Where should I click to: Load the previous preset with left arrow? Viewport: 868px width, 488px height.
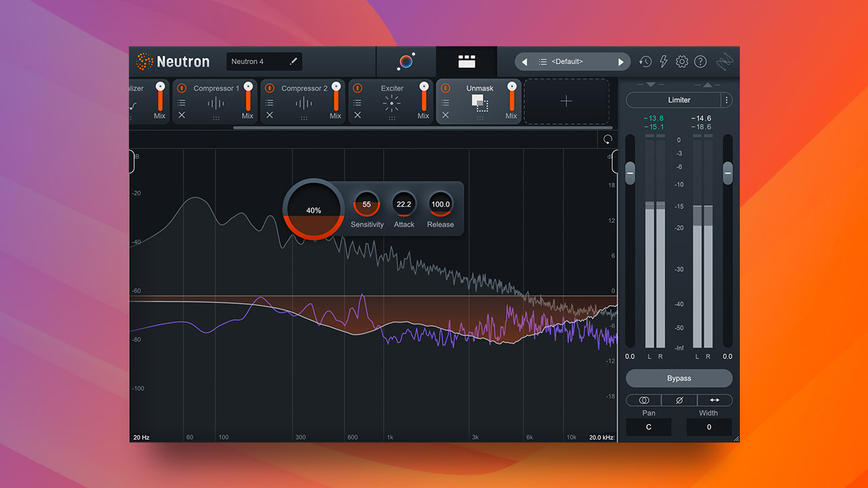[x=524, y=62]
